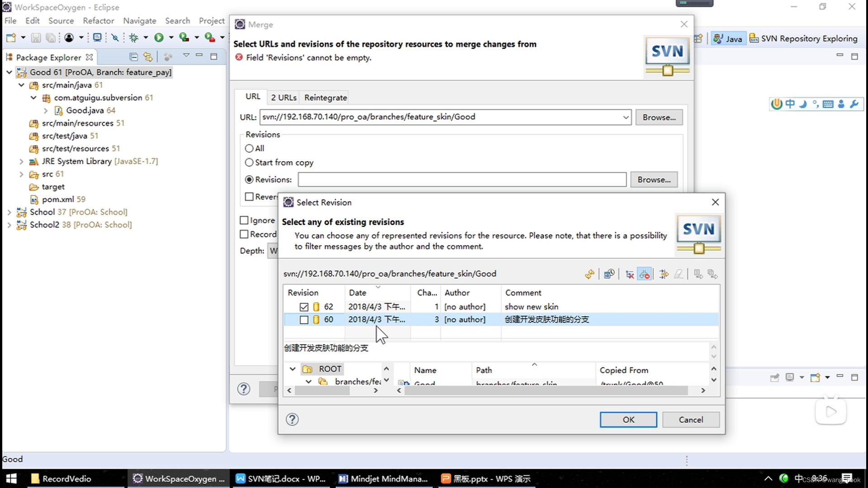Check the revision 62 checkbox
Image resolution: width=868 pixels, height=488 pixels.
click(x=303, y=306)
